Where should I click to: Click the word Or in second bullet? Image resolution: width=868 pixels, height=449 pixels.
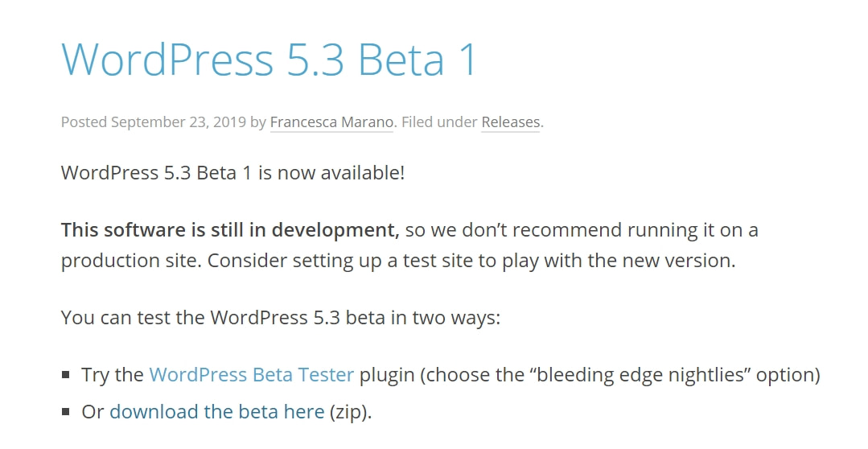[x=93, y=412]
